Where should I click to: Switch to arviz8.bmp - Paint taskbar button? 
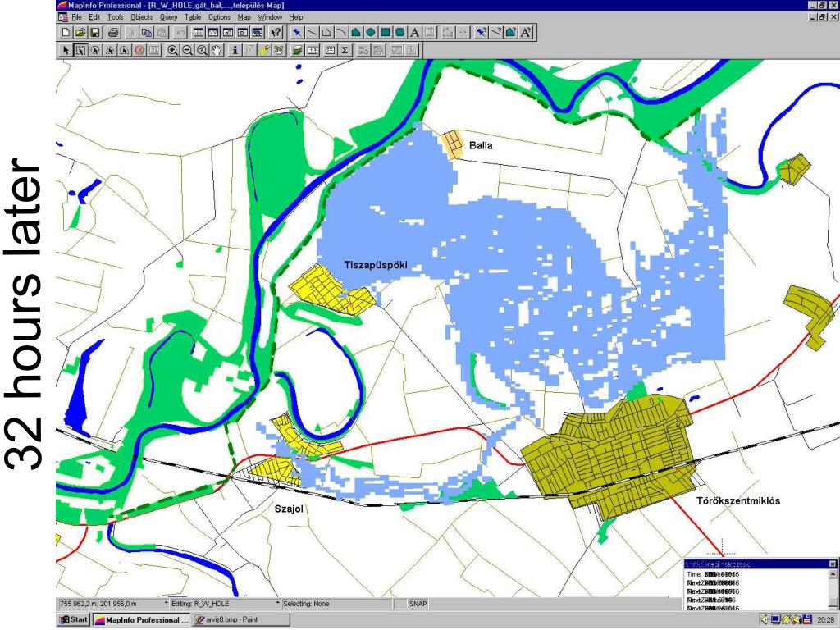240,620
